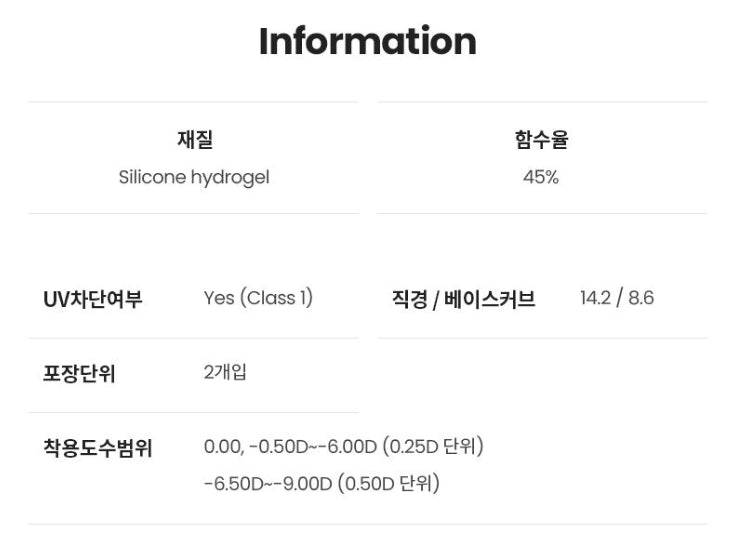
Task: Click the 8.6 base curve value
Action: (x=641, y=298)
